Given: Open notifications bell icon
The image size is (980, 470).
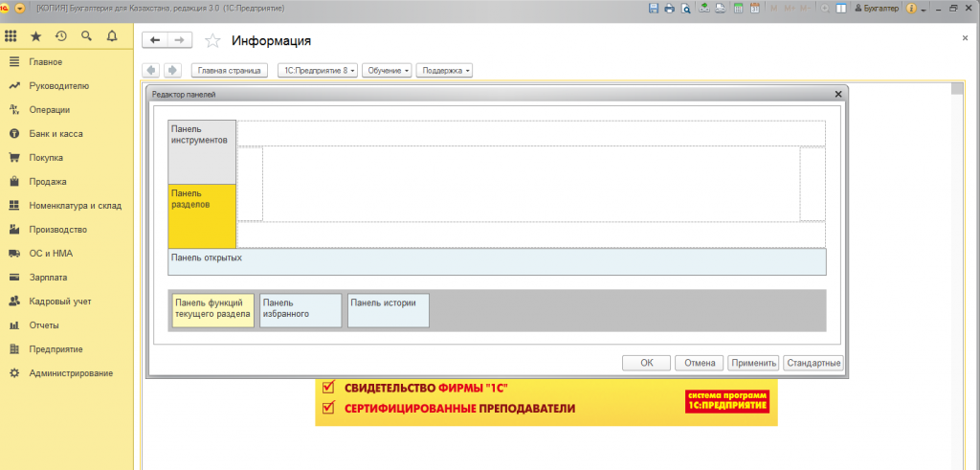Looking at the screenshot, I should pos(112,36).
